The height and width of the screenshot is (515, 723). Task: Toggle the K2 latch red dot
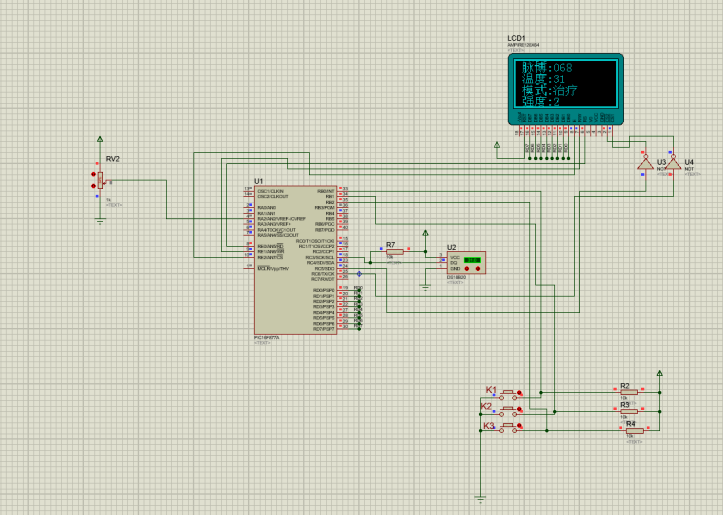click(x=520, y=409)
